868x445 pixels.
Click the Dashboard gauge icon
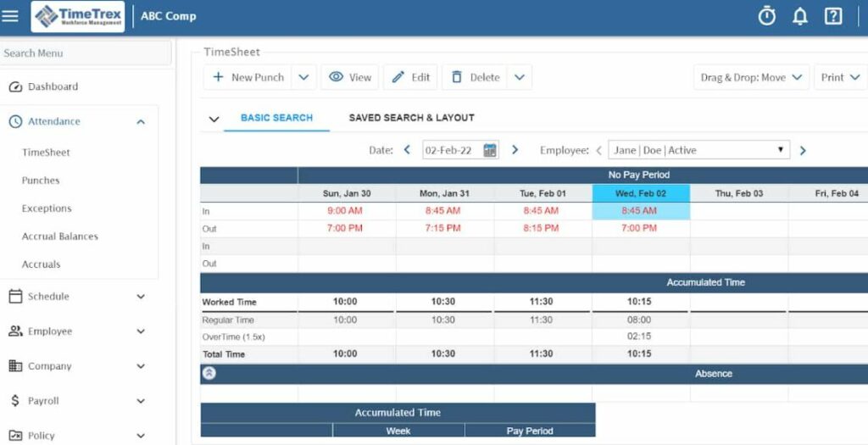[x=15, y=87]
